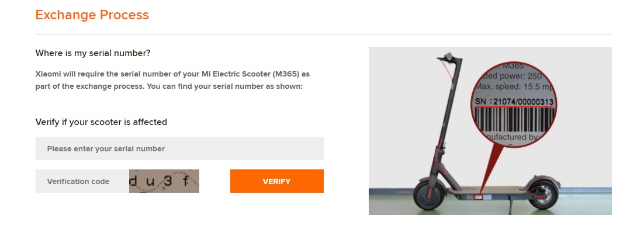
Task: Click the magnified serial number circle
Action: click(x=515, y=105)
